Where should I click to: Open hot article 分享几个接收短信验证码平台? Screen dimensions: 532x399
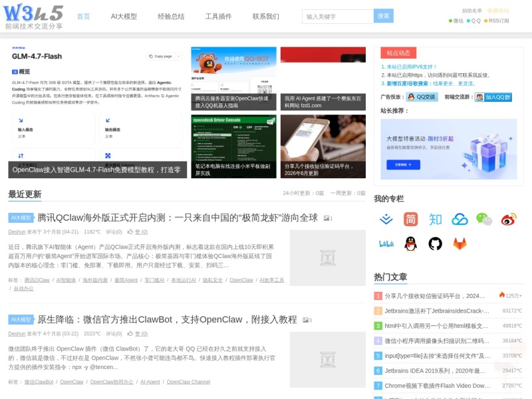click(x=435, y=296)
